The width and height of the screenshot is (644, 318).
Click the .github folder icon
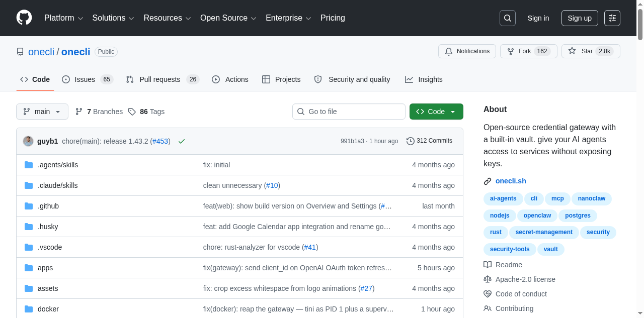click(x=29, y=206)
